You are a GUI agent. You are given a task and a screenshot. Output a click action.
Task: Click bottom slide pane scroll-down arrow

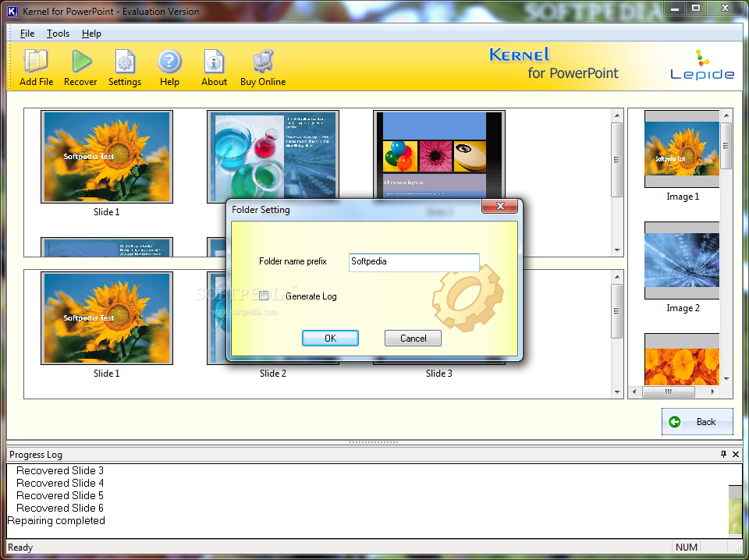[616, 392]
